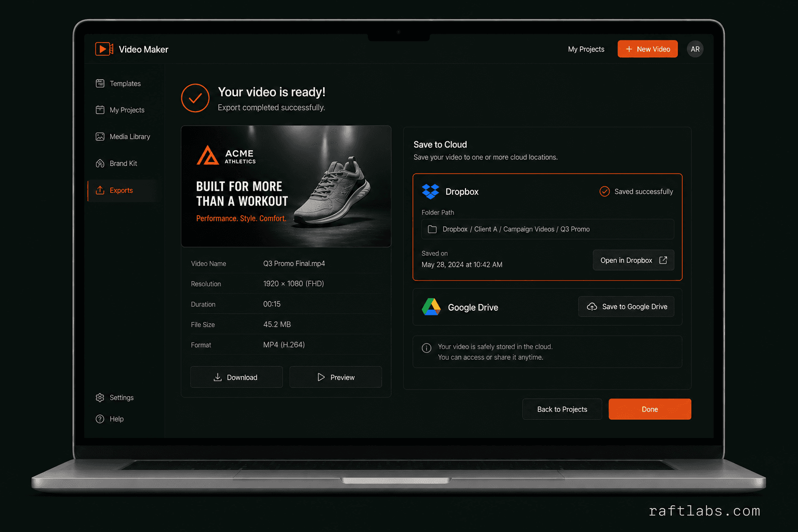Open the video in Dropbox
This screenshot has width=798, height=532.
point(633,260)
